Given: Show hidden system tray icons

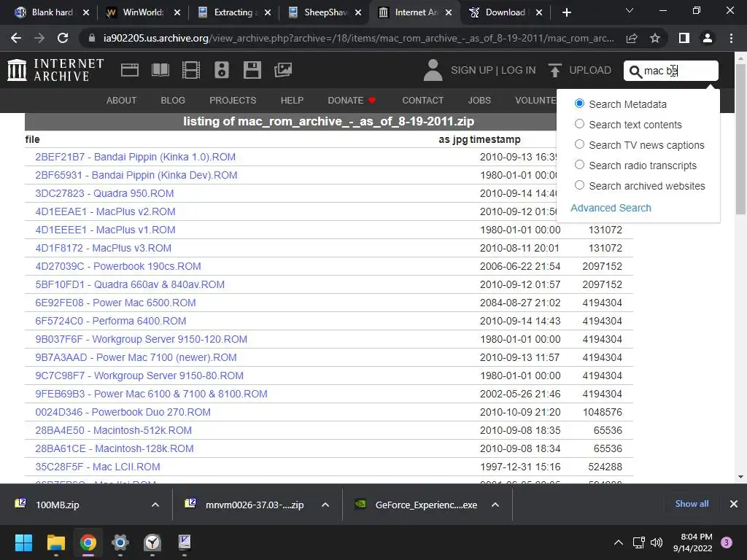Looking at the screenshot, I should [619, 542].
